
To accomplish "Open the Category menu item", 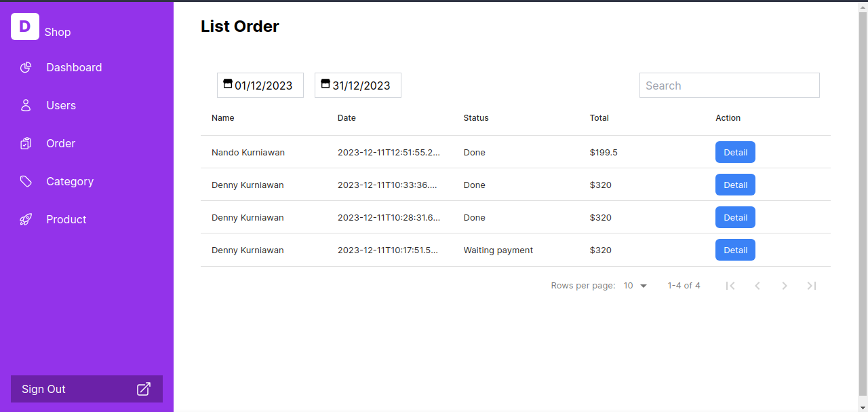I will pos(70,181).
